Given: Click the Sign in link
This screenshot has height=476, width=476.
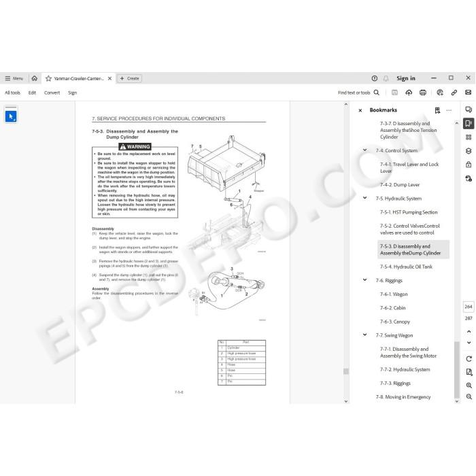Looking at the screenshot, I should 405,78.
